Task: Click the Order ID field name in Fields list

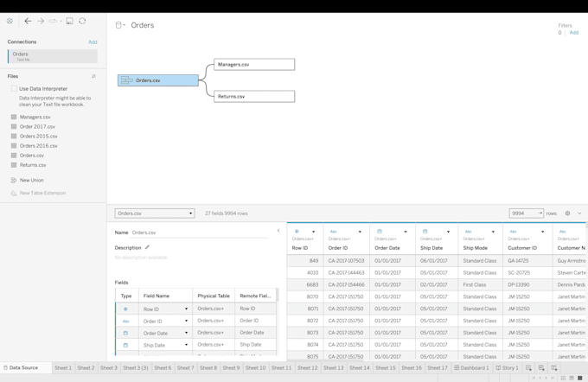Action: pos(153,322)
